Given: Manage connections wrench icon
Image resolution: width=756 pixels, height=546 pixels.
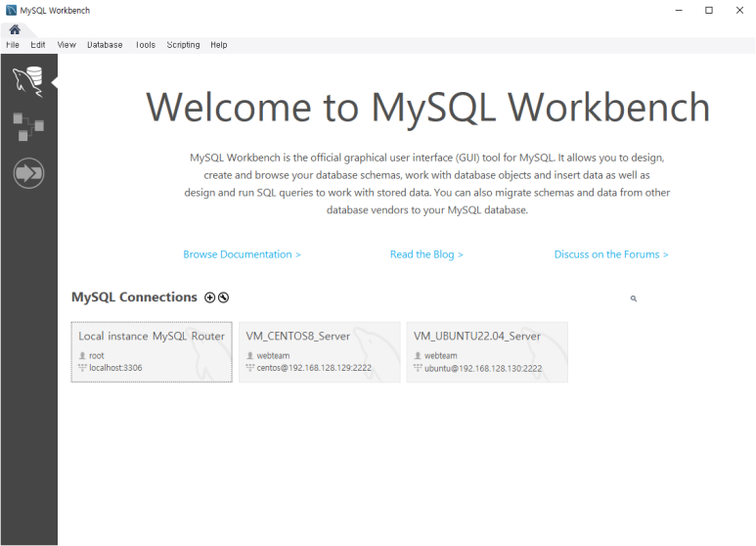Looking at the screenshot, I should click(x=223, y=297).
